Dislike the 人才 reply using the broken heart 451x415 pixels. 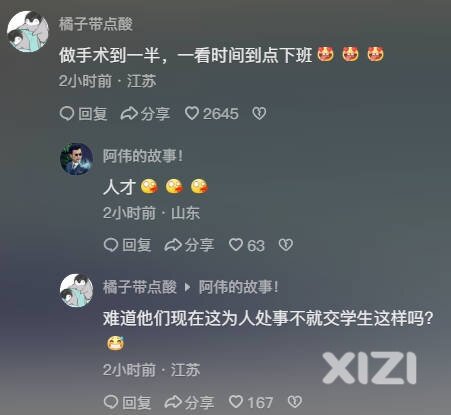tap(286, 245)
